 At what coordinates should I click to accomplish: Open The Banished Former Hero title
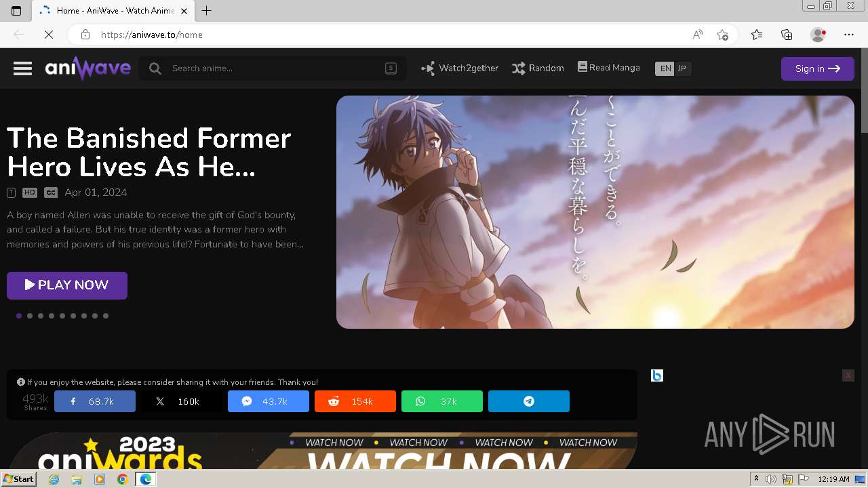click(149, 152)
